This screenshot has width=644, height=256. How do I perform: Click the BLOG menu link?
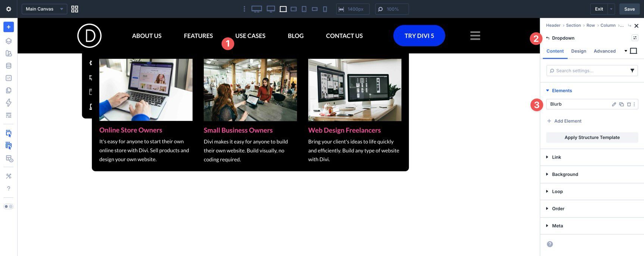(296, 36)
